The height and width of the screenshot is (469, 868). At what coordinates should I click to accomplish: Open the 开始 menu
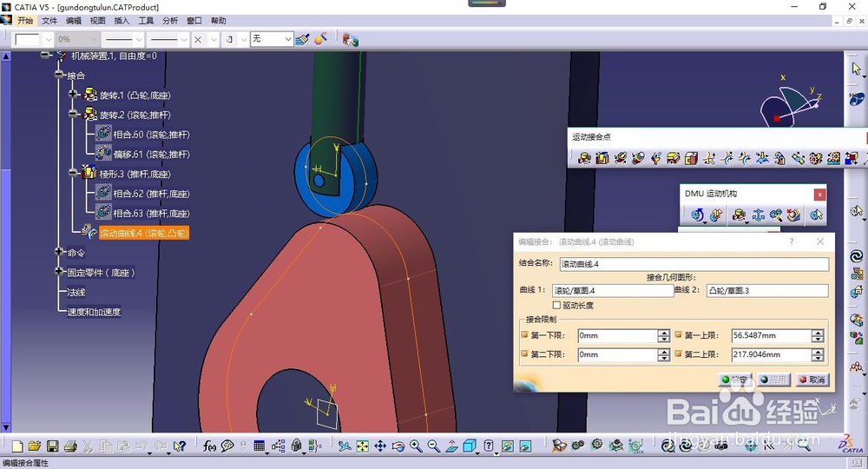point(25,21)
